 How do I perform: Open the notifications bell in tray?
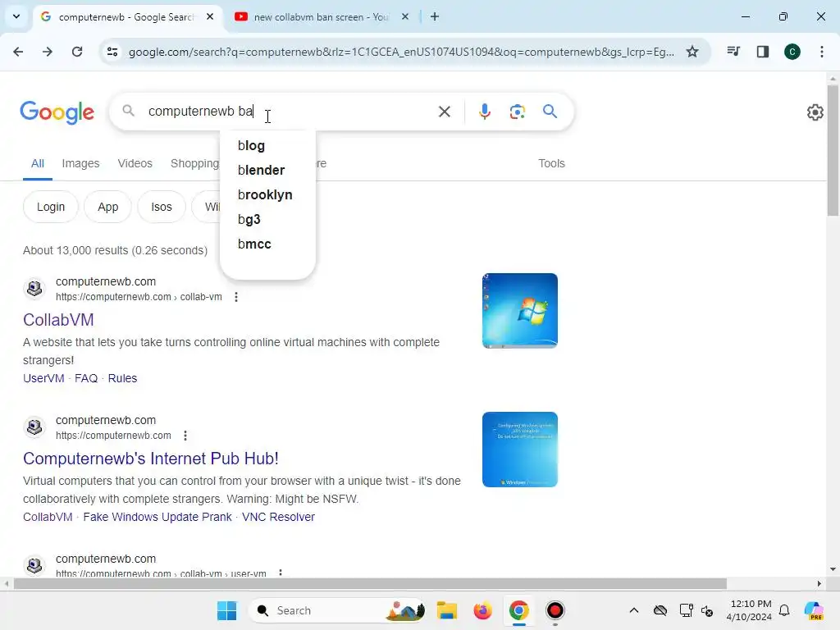click(784, 610)
